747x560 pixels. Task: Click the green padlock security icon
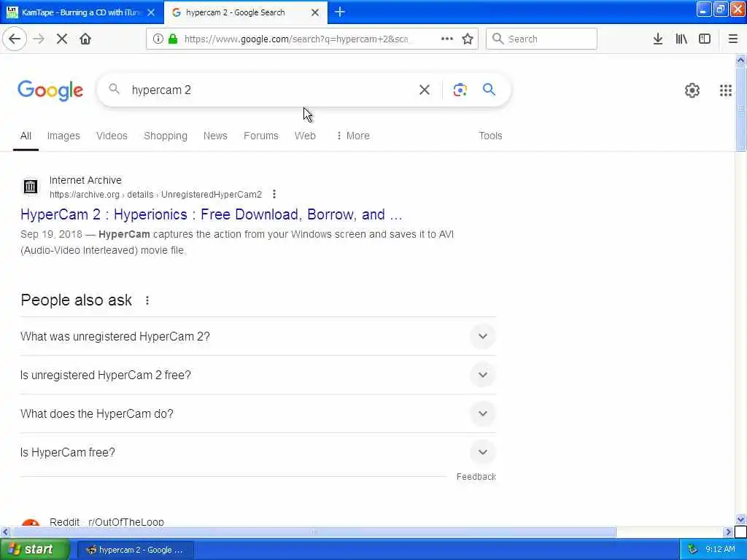[x=173, y=39]
